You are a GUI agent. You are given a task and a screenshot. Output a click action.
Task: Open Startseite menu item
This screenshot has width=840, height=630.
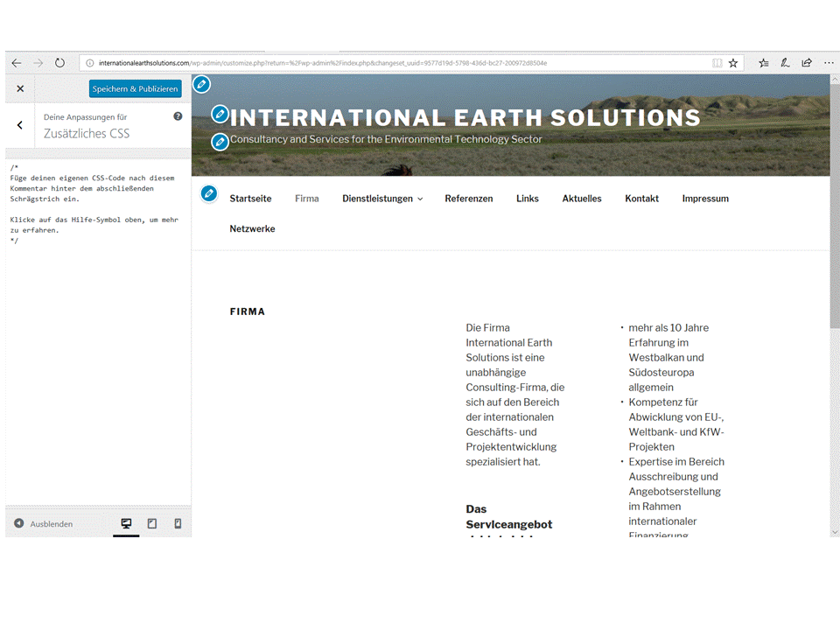[x=251, y=199]
